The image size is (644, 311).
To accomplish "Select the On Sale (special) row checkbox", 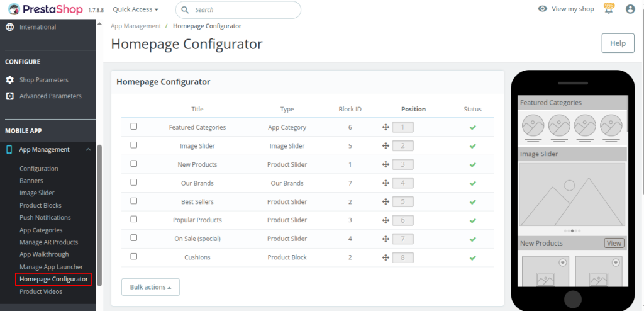I will (x=133, y=237).
